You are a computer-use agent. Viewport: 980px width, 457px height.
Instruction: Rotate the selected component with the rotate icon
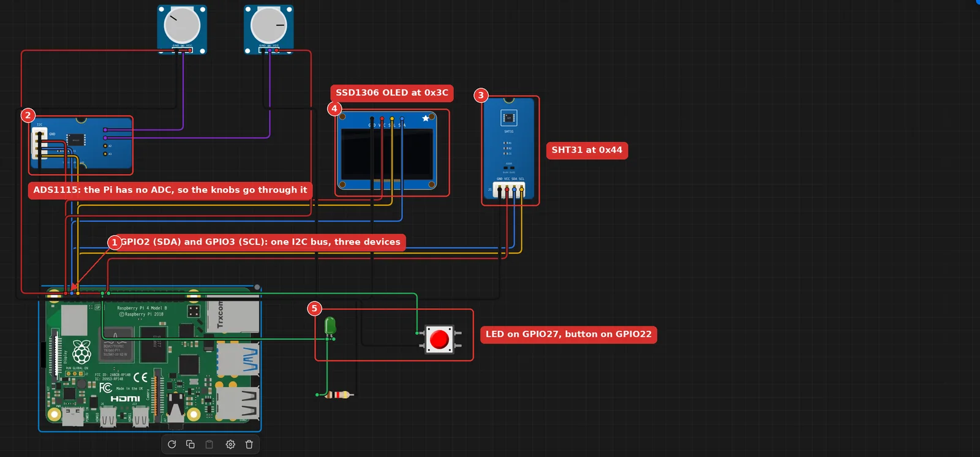pyautogui.click(x=171, y=444)
